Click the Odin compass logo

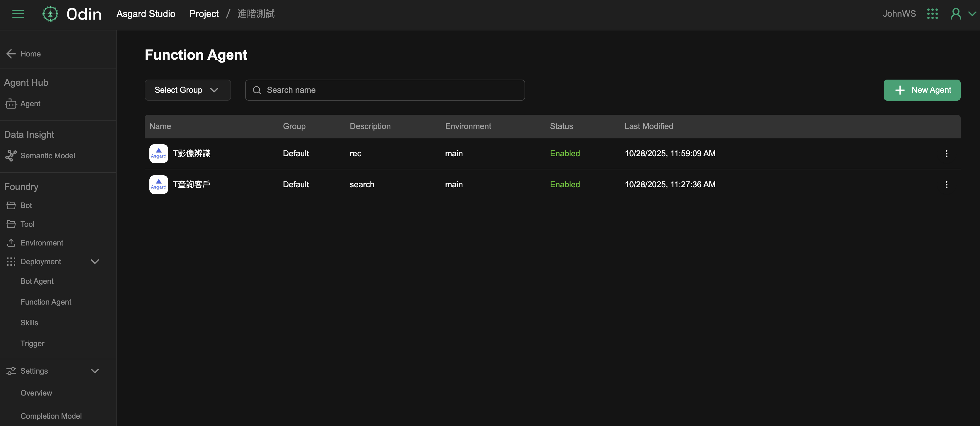click(50, 14)
